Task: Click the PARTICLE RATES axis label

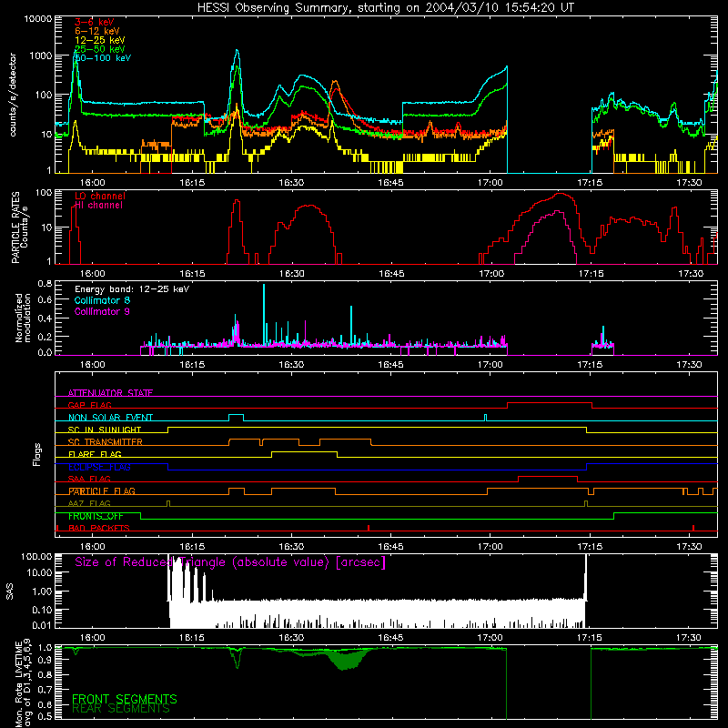Action: [15, 227]
